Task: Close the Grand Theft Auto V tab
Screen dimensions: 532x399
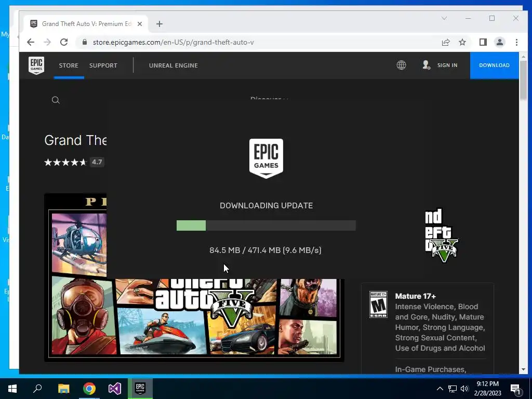Action: (x=140, y=24)
